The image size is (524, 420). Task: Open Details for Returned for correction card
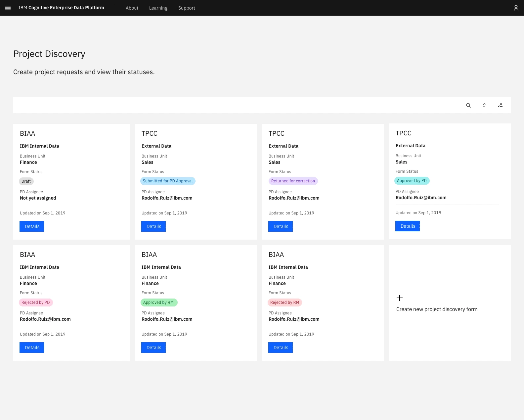pyautogui.click(x=281, y=226)
